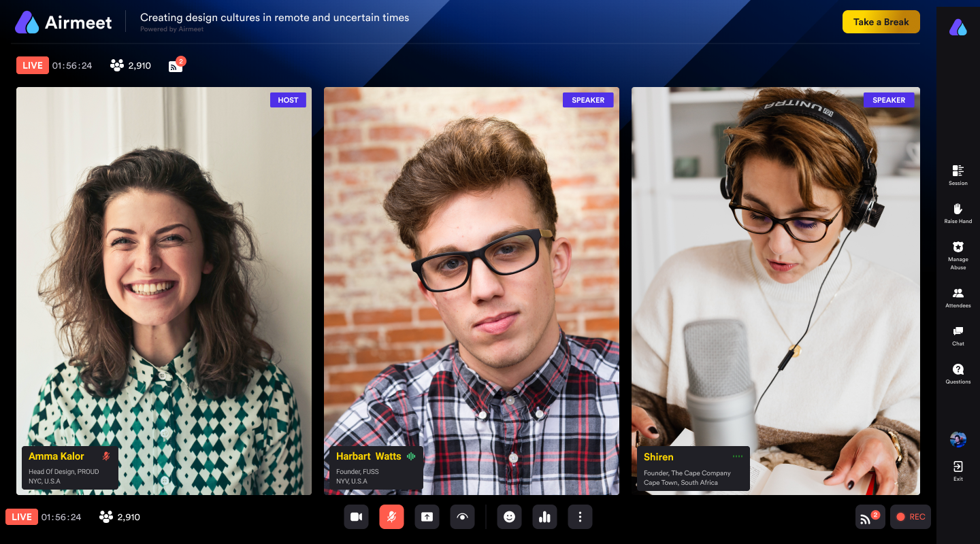Image resolution: width=980 pixels, height=544 pixels.
Task: Open Manage Abuse in the sidebar
Action: (x=958, y=253)
